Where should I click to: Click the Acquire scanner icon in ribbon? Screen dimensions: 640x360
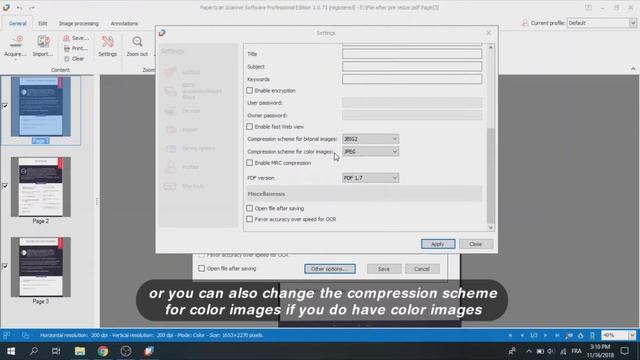tap(16, 41)
